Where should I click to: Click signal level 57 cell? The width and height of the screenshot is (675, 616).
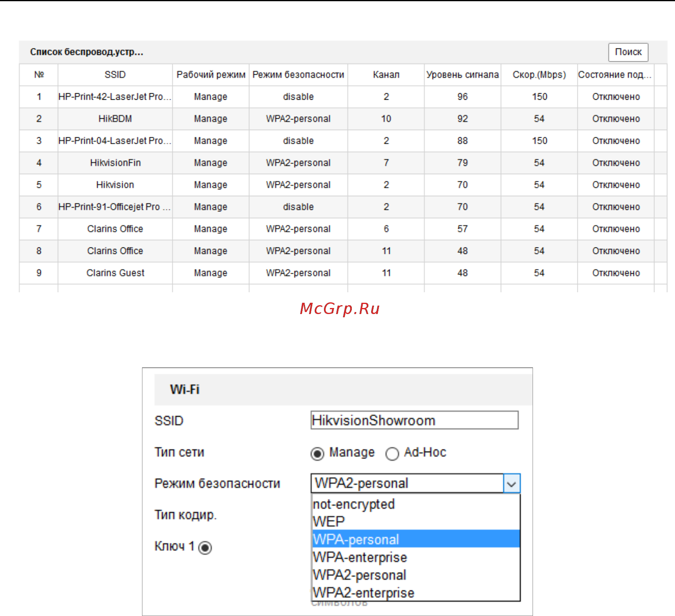click(x=462, y=229)
